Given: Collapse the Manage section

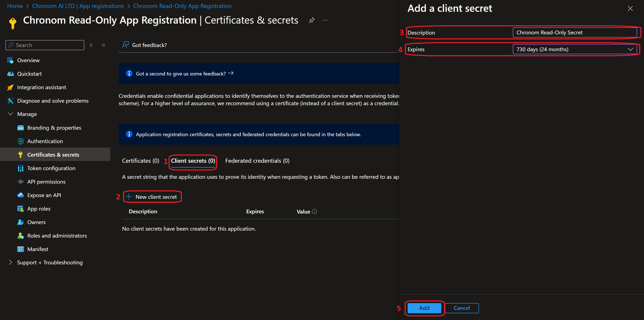Looking at the screenshot, I should pos(10,114).
